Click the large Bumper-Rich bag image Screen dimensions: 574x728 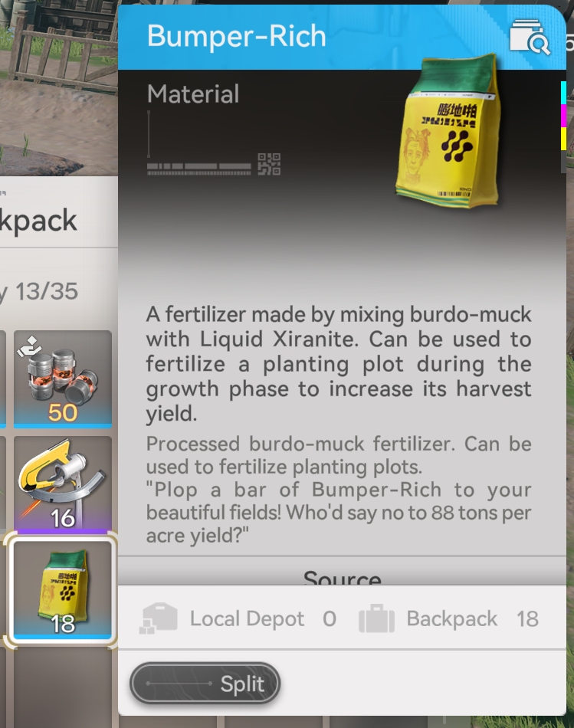pos(448,131)
